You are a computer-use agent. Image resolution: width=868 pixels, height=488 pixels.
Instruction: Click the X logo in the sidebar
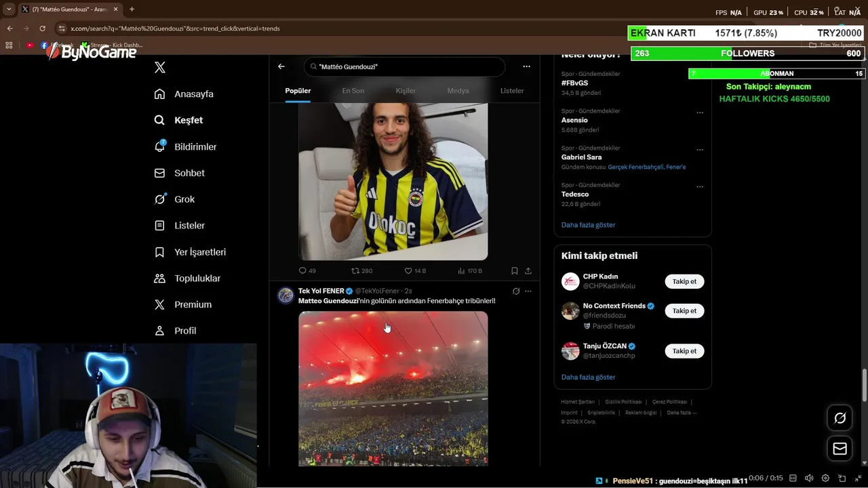[x=160, y=67]
